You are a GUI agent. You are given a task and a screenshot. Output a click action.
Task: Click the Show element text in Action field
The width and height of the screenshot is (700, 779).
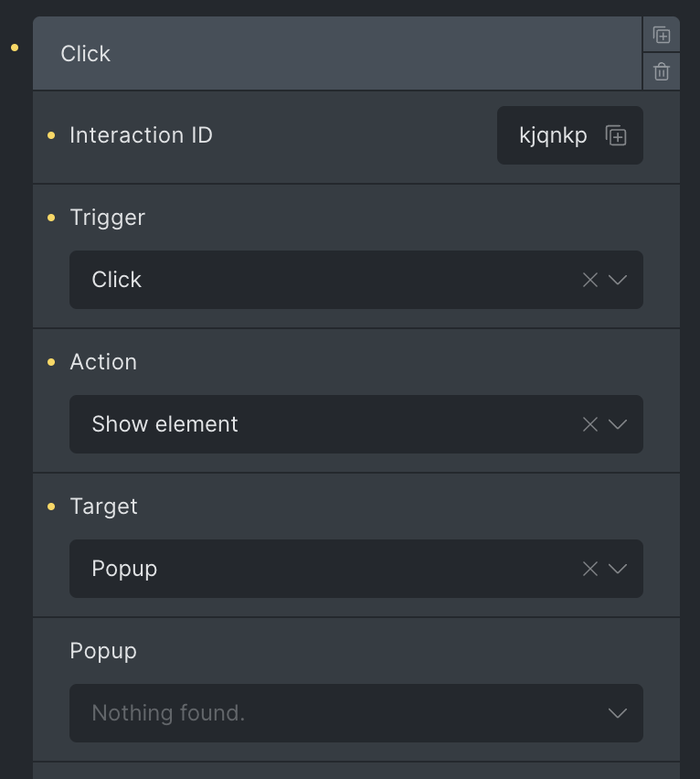[164, 424]
